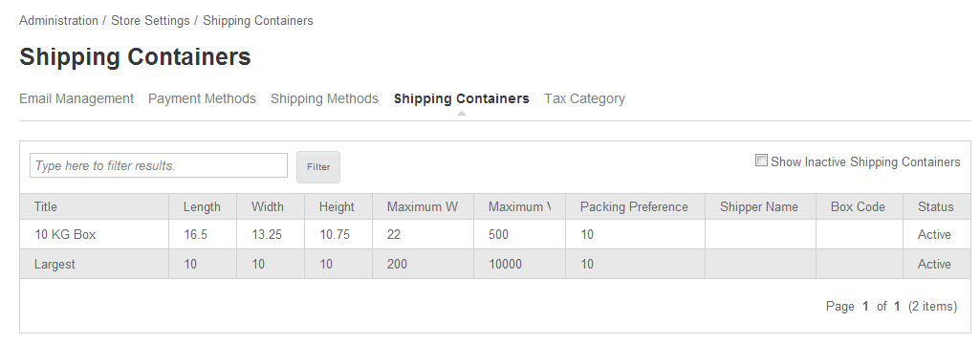Sort by Box Code column header
The width and height of the screenshot is (980, 344).
[x=860, y=206]
